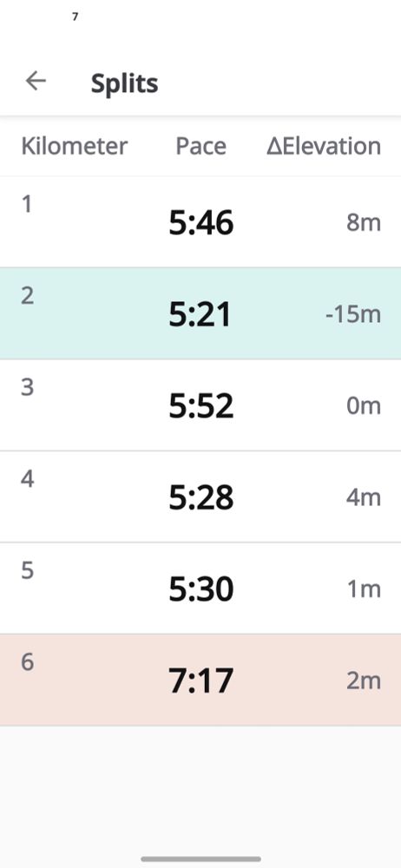This screenshot has width=401, height=868.
Task: Tap the Kilometer column header
Action: coord(75,146)
